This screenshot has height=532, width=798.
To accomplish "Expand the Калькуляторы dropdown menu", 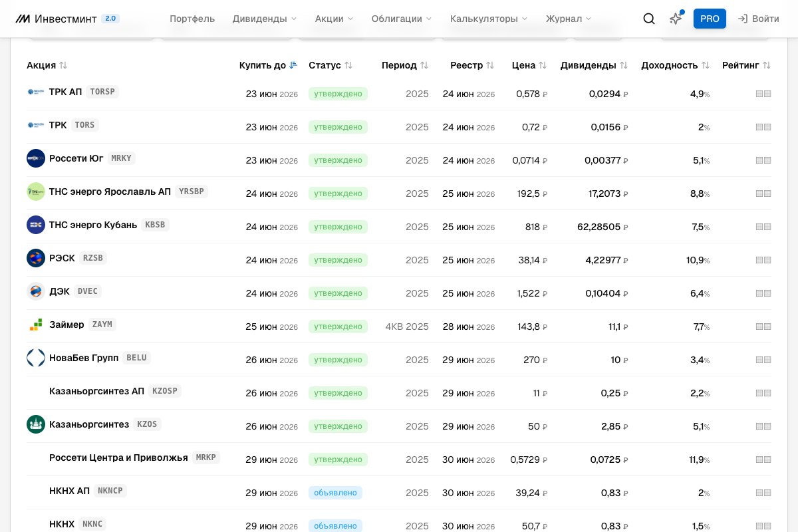I will click(489, 19).
